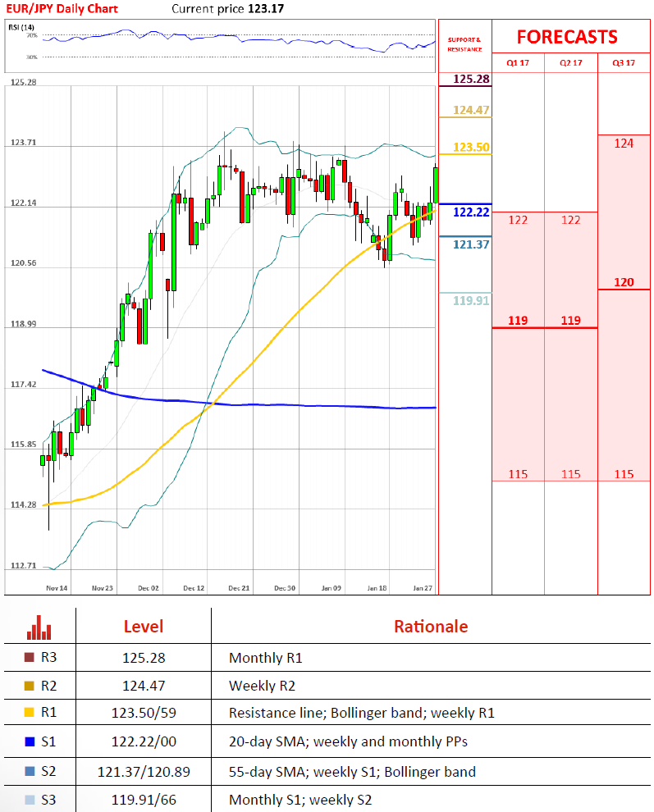The height and width of the screenshot is (812, 654).
Task: Click the 121.37 support level label
Action: click(471, 244)
